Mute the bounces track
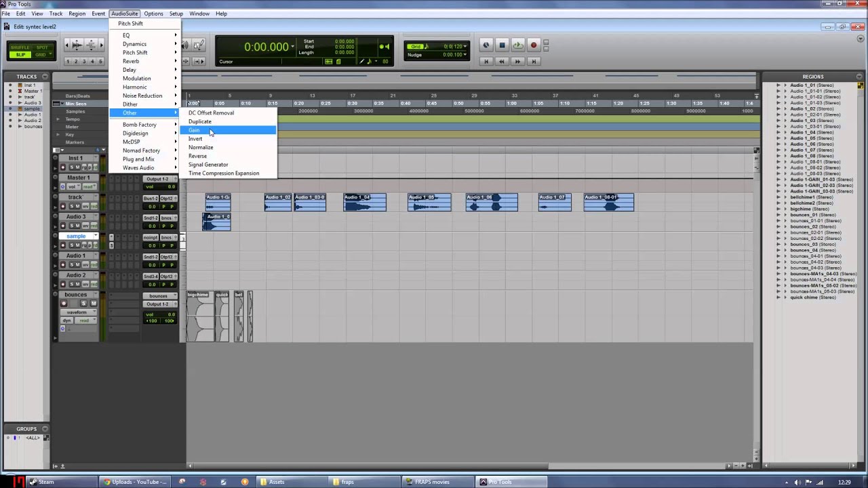The image size is (868, 488). tap(93, 304)
